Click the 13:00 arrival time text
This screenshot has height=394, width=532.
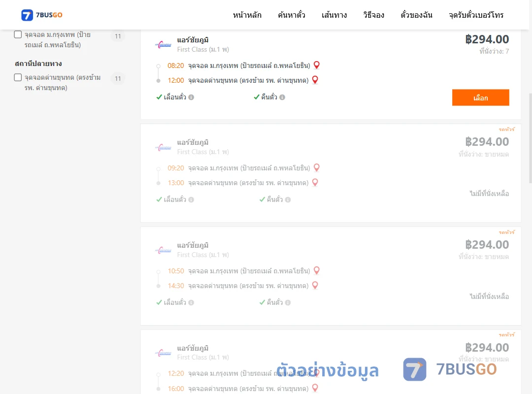click(x=176, y=183)
